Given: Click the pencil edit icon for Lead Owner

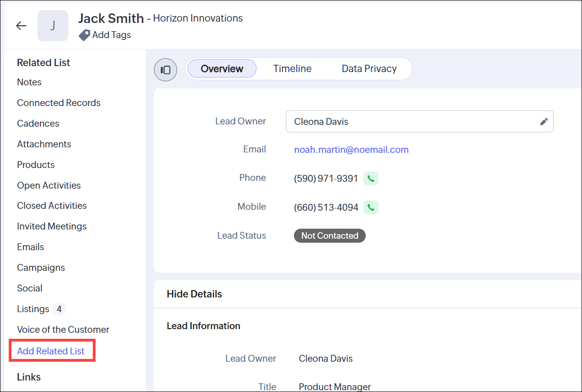Looking at the screenshot, I should [544, 122].
